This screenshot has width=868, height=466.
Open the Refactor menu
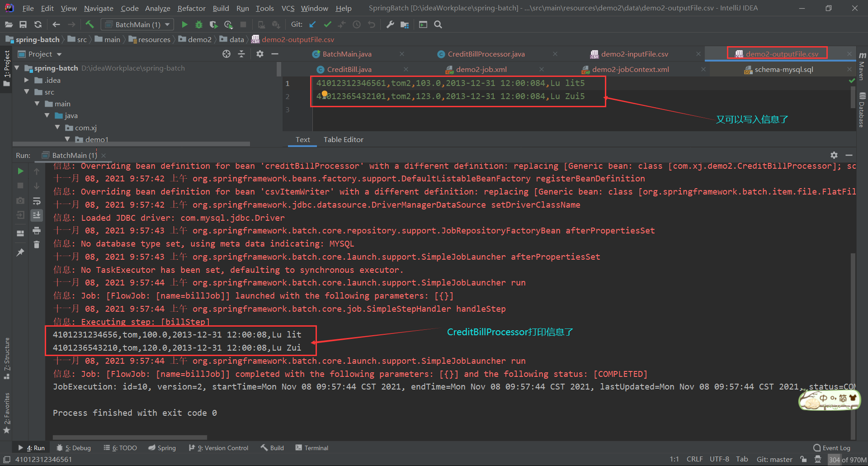[191, 8]
